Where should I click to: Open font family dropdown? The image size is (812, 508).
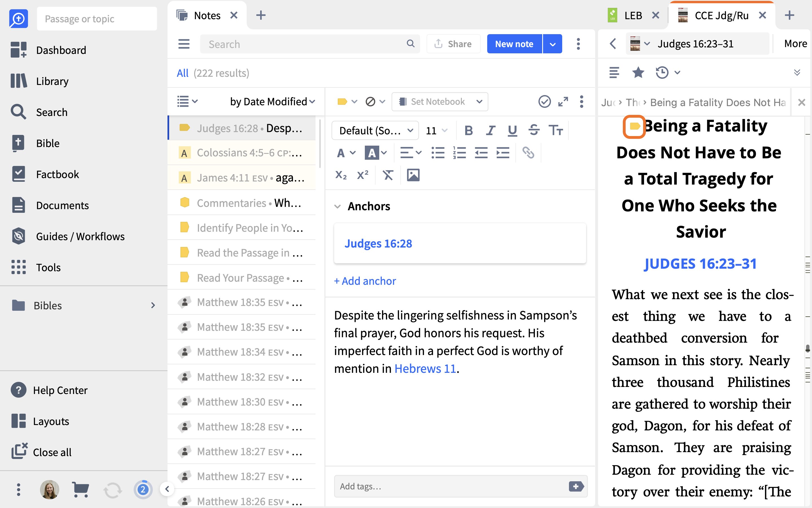[375, 130]
